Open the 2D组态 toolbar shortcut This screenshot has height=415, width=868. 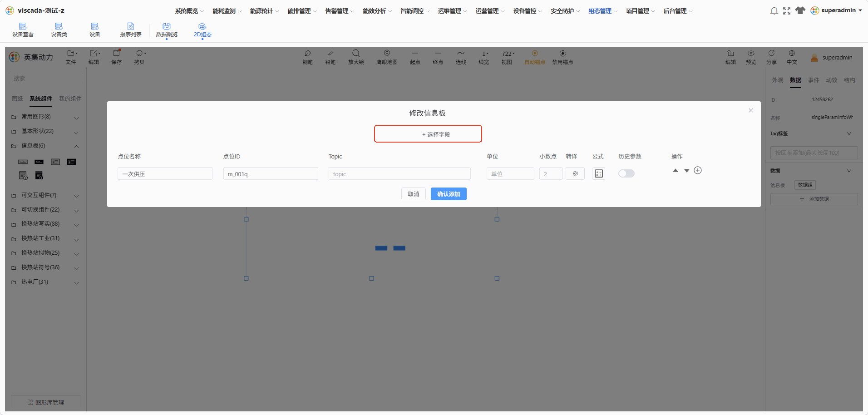(x=202, y=30)
